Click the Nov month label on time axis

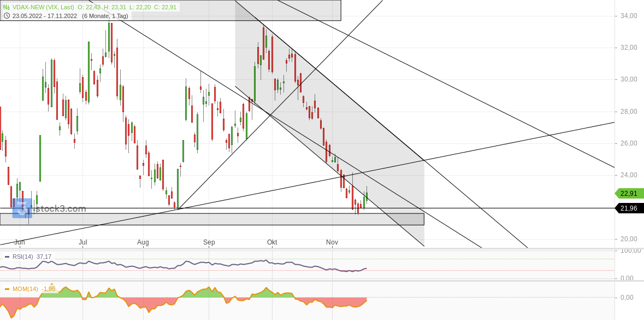tap(332, 242)
